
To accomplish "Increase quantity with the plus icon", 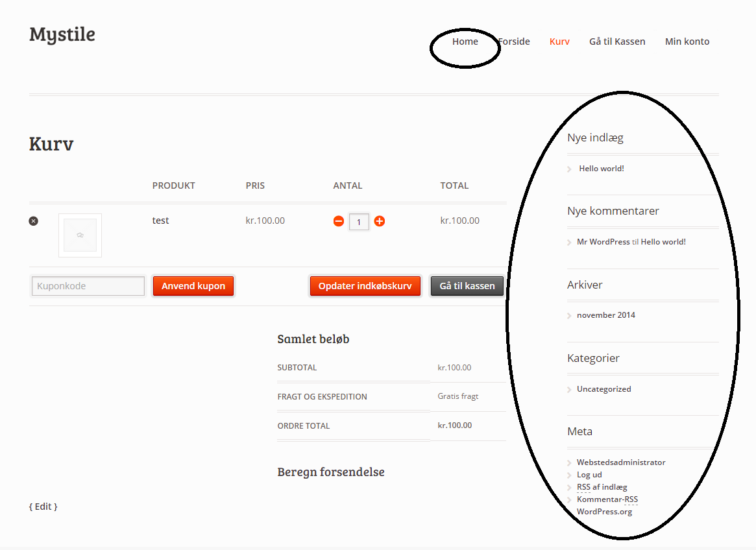I will (380, 221).
